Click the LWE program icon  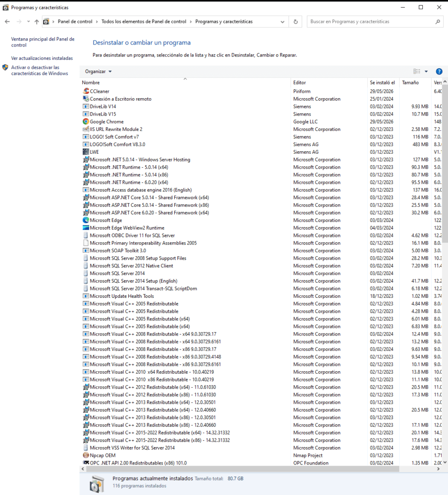coord(86,152)
